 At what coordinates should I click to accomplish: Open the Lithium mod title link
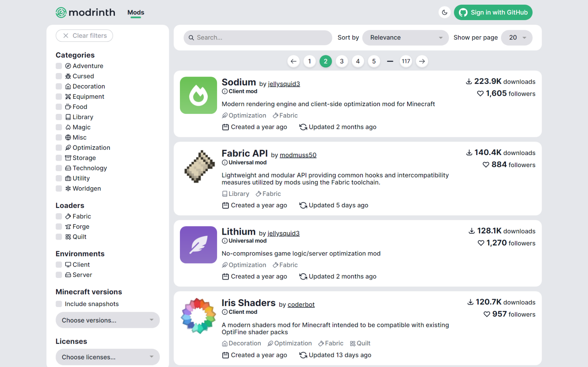239,232
